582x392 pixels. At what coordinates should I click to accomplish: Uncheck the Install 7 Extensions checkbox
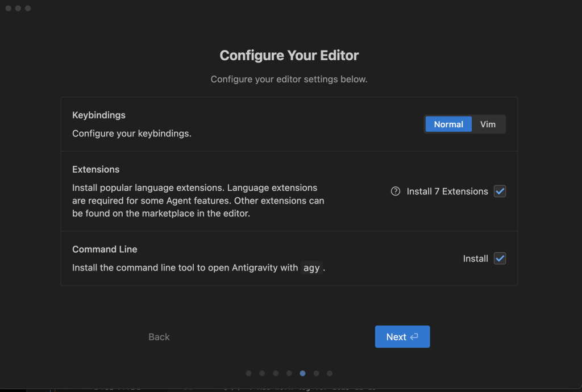tap(500, 191)
